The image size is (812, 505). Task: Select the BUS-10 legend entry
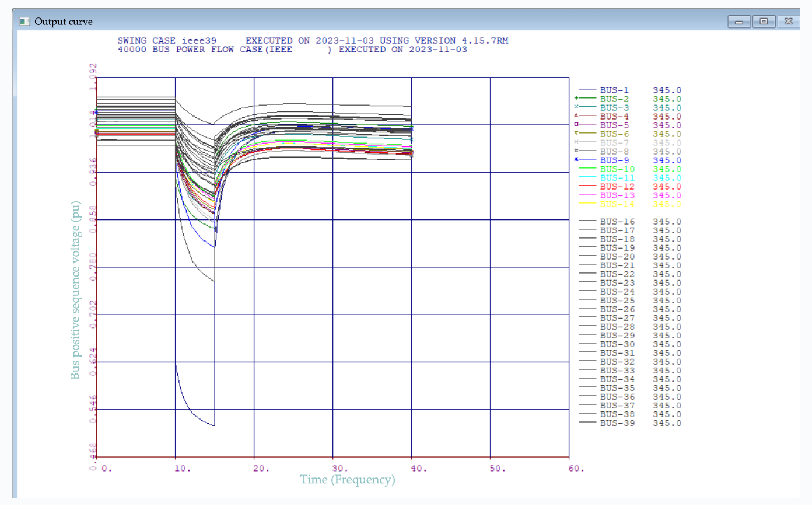pyautogui.click(x=630, y=169)
